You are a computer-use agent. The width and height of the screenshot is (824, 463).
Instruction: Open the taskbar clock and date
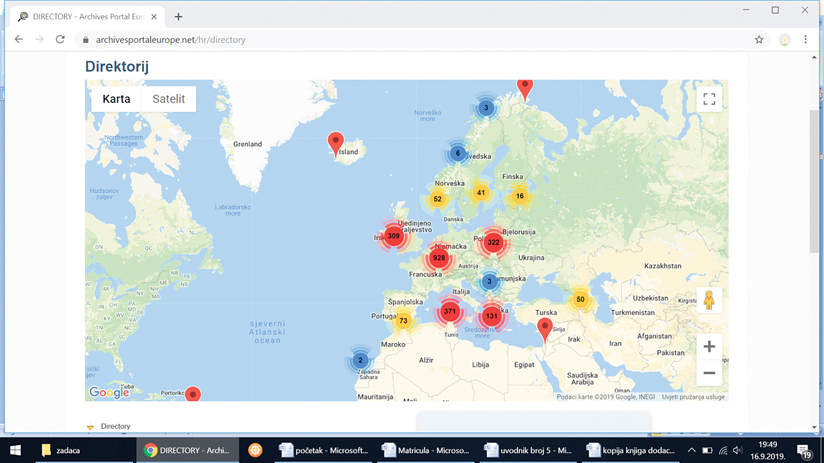click(768, 450)
